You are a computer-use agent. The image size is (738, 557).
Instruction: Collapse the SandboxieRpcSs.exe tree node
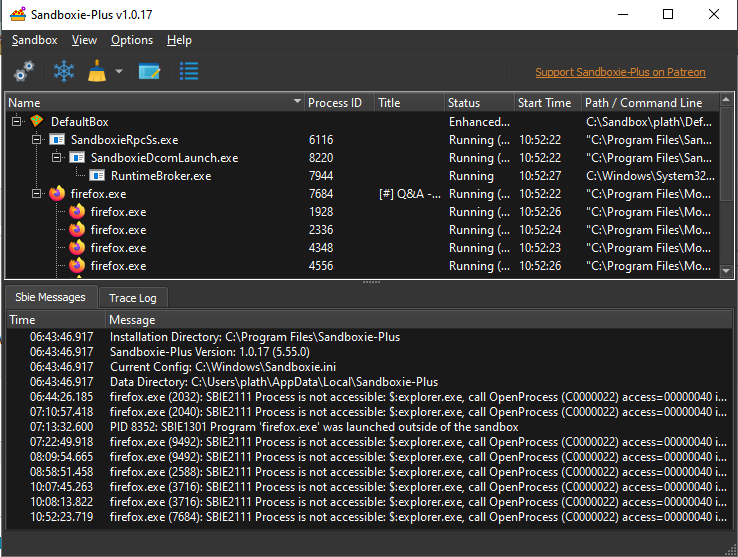[37, 140]
